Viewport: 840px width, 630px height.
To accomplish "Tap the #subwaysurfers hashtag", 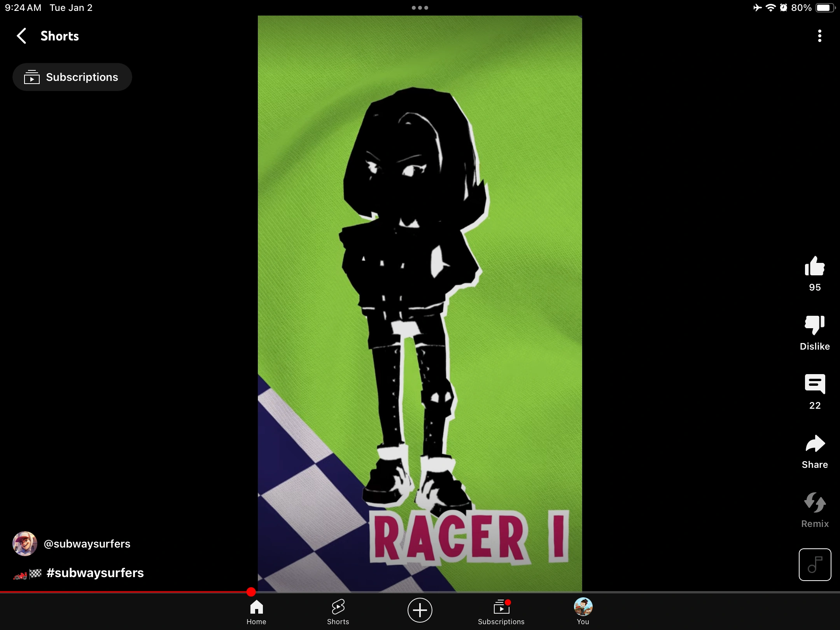I will (x=95, y=573).
